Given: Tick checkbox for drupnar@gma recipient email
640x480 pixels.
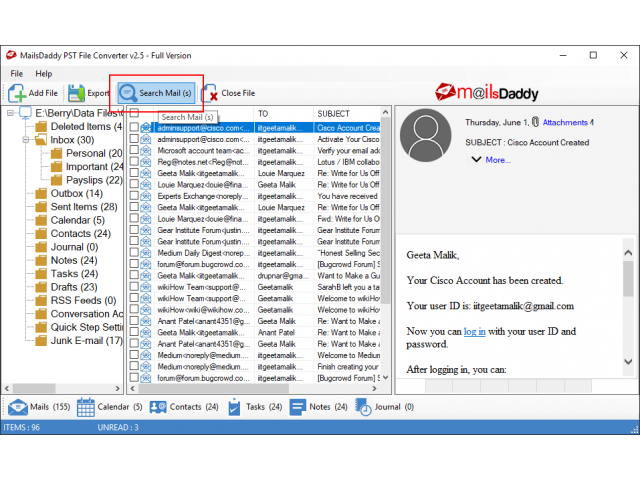Looking at the screenshot, I should click(x=134, y=276).
